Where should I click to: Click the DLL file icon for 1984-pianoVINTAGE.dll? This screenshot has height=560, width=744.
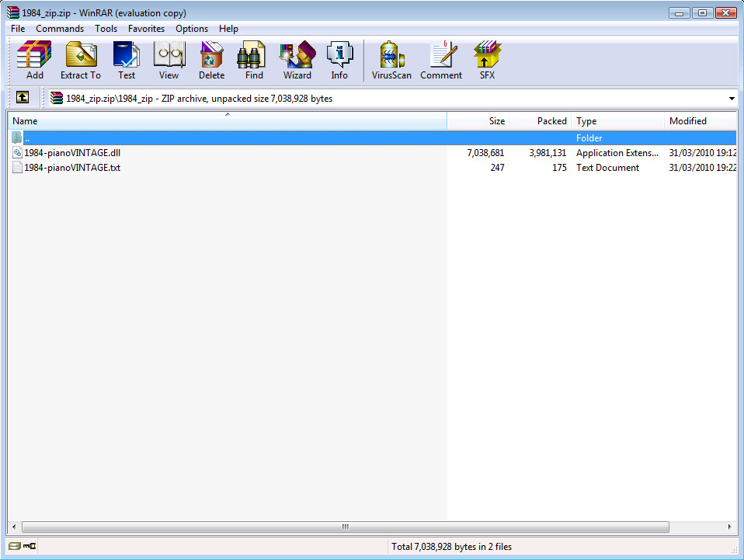pos(18,153)
